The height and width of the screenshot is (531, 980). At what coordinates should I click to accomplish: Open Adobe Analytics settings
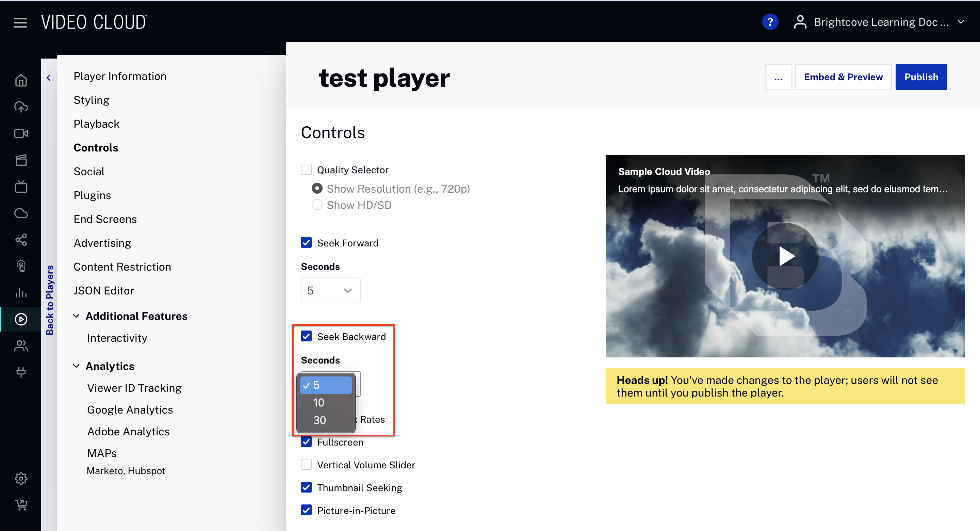[128, 432]
